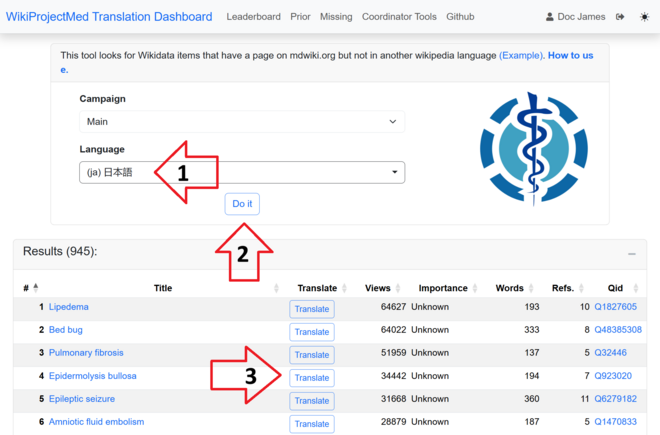The image size is (660, 435).
Task: Sort the table by Importance
Action: [443, 288]
